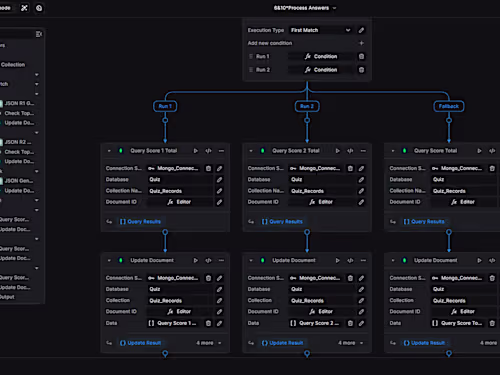
Task: Edit Database field in Query Score 1 Total
Action: [219, 180]
